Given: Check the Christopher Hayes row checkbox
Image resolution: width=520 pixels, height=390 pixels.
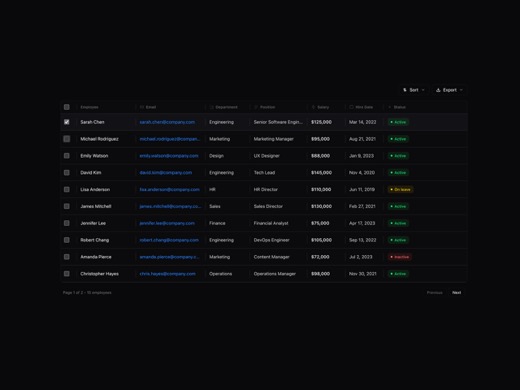Looking at the screenshot, I should click(x=67, y=274).
